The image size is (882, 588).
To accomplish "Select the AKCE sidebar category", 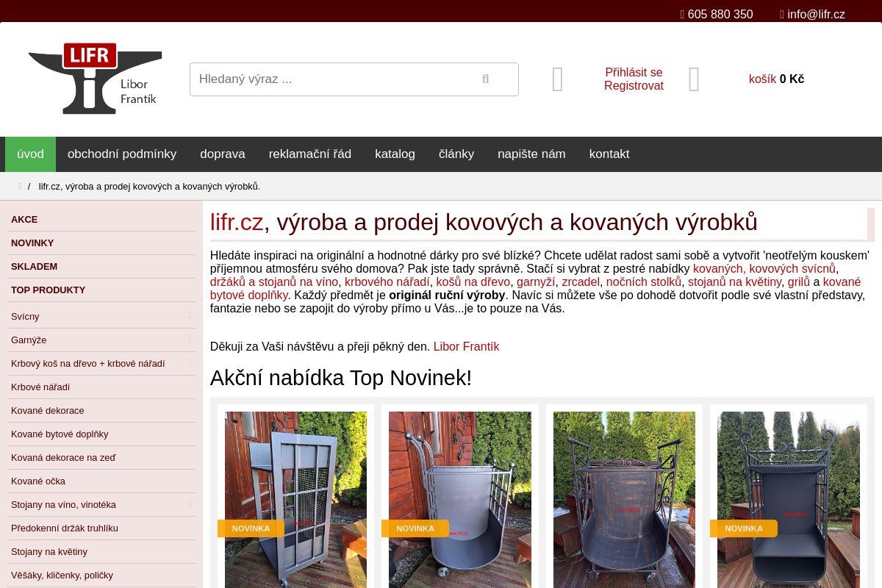I will (x=101, y=220).
